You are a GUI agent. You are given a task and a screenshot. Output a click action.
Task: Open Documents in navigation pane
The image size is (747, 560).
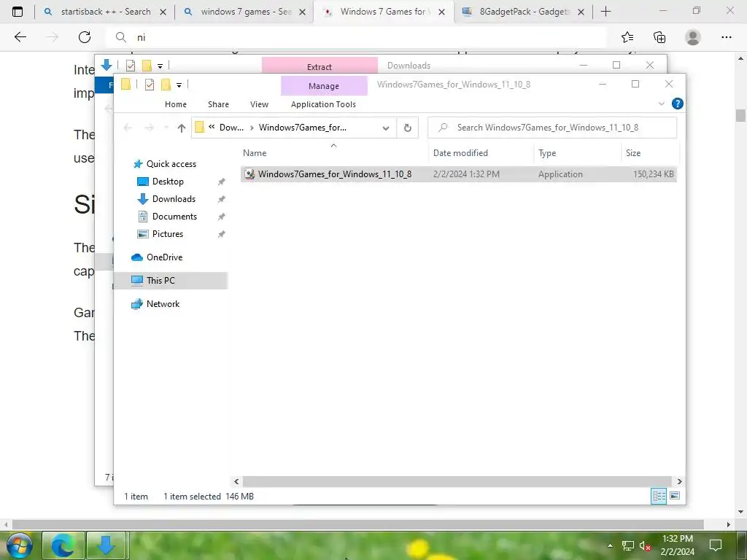(x=174, y=217)
